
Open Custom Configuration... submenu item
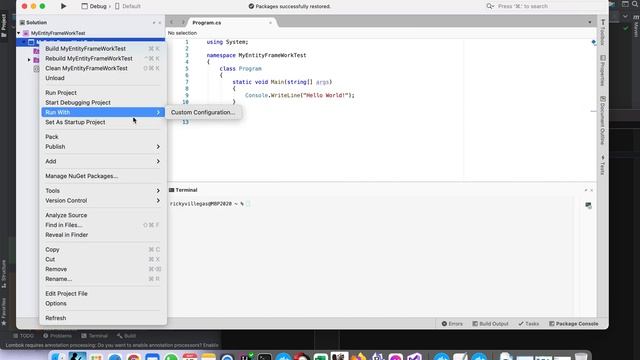[203, 112]
